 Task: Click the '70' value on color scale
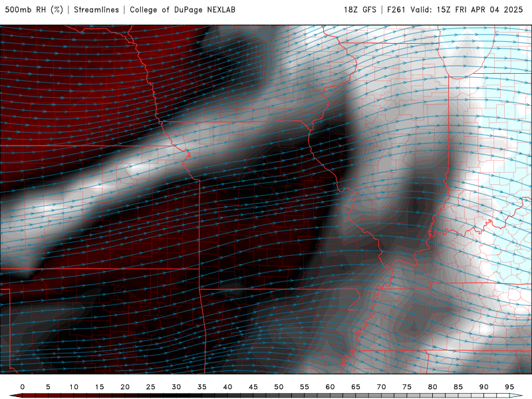[381, 387]
